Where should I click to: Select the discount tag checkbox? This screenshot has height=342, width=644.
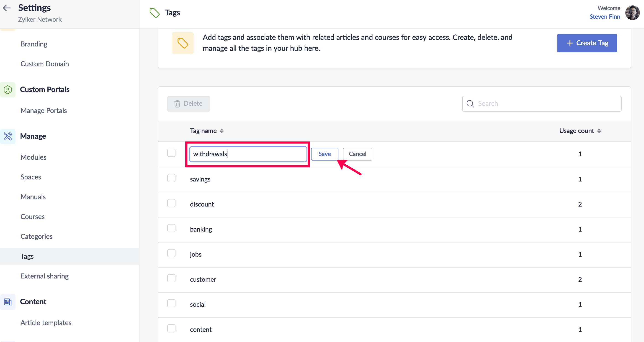[x=171, y=203]
